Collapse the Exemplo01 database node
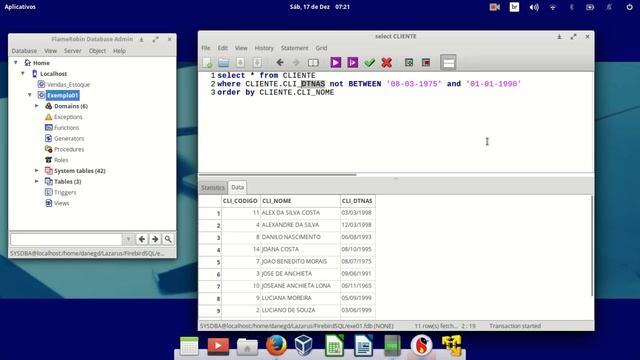This screenshot has width=640, height=360. click(x=30, y=95)
